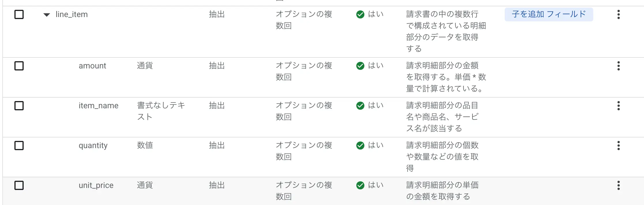Check the amount field checkbox

(x=19, y=66)
